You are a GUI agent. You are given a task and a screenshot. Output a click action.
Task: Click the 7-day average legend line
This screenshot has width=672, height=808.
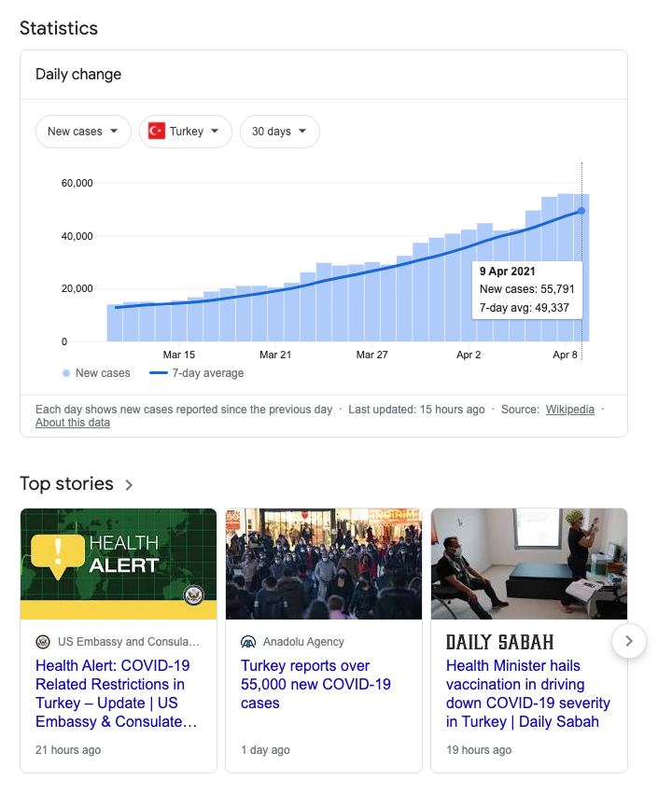coord(159,373)
